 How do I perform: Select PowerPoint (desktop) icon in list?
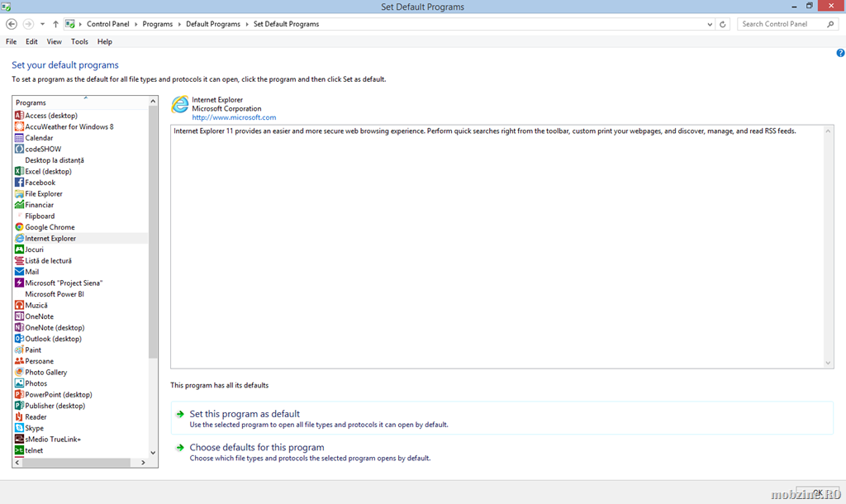pos(19,395)
